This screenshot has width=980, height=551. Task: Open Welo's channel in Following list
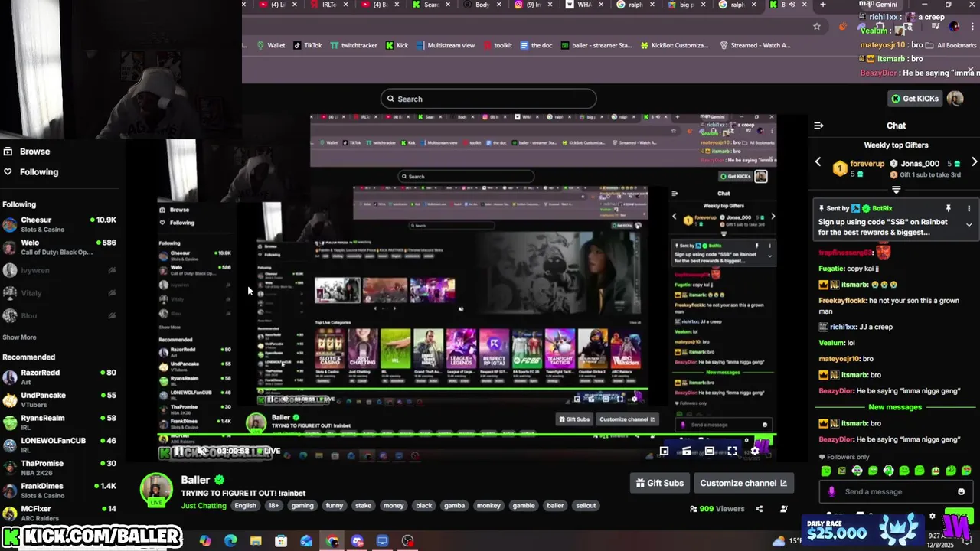[60, 247]
